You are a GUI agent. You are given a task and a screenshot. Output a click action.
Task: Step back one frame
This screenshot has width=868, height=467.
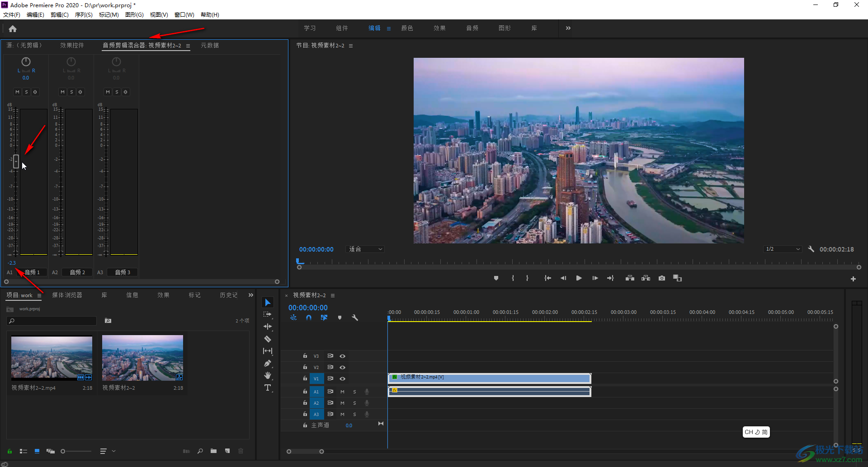tap(563, 278)
